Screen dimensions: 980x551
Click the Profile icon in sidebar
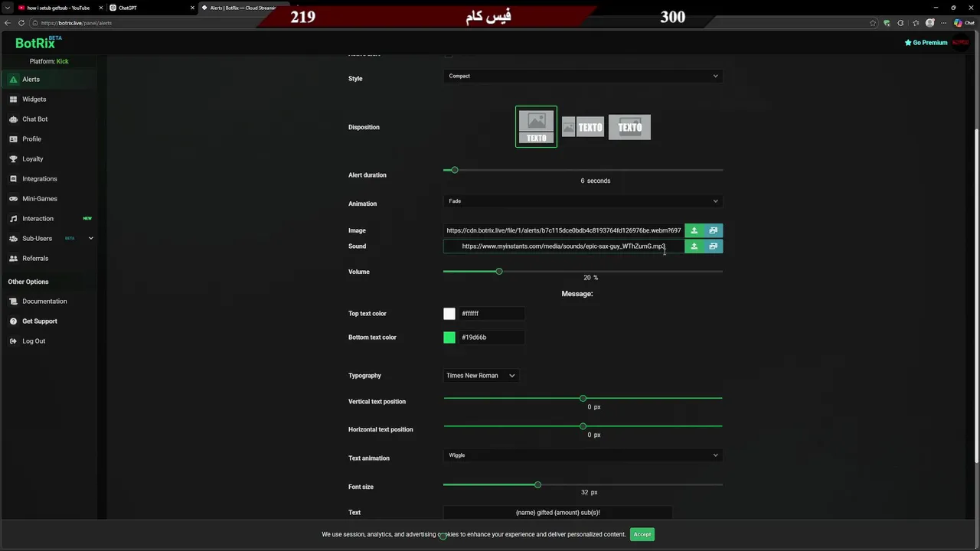click(x=14, y=139)
